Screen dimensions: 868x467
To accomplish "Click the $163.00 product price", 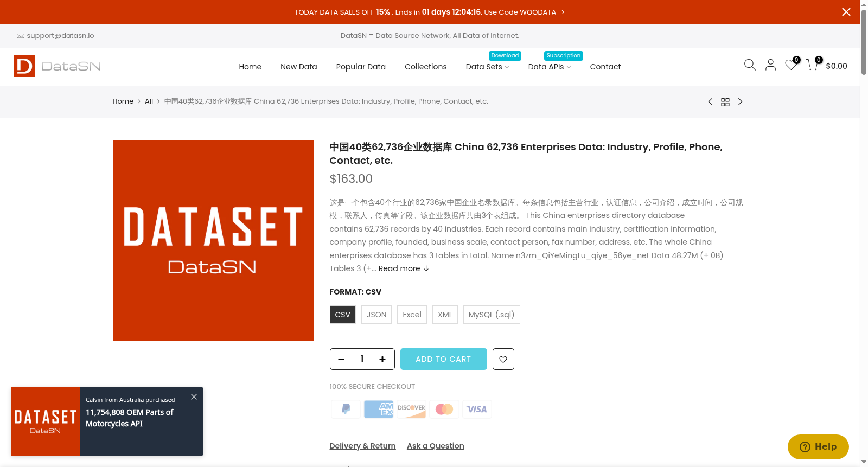I will 351,179.
